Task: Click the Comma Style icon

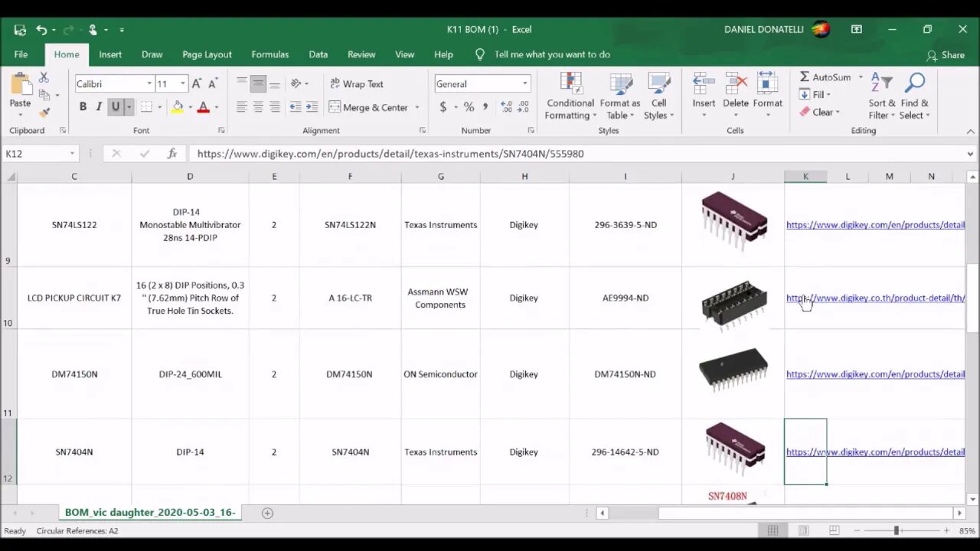Action: (485, 107)
